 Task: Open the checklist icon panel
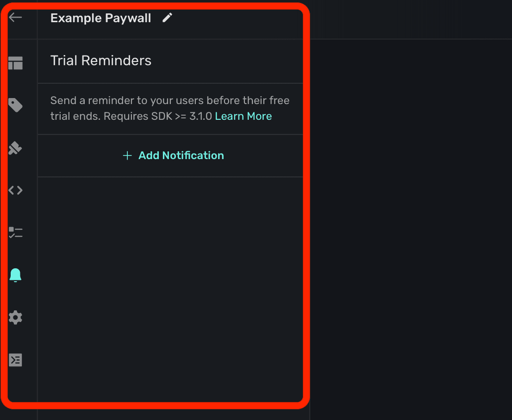tap(15, 232)
